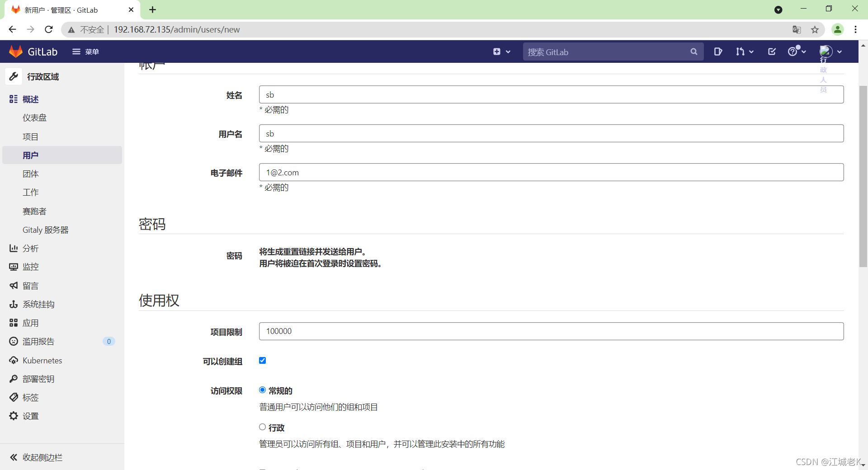This screenshot has height=470, width=868.
Task: Click the 部署密钥 key icon
Action: pos(14,379)
